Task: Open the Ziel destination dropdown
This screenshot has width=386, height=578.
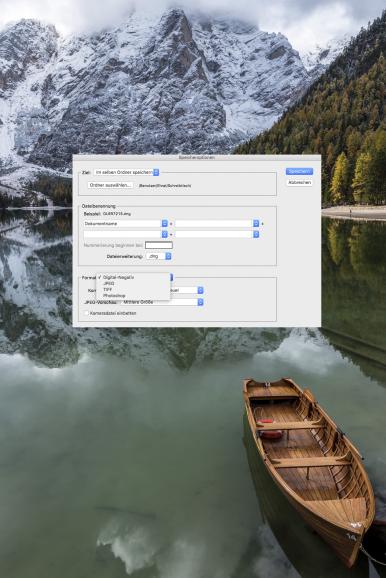Action: (x=127, y=172)
